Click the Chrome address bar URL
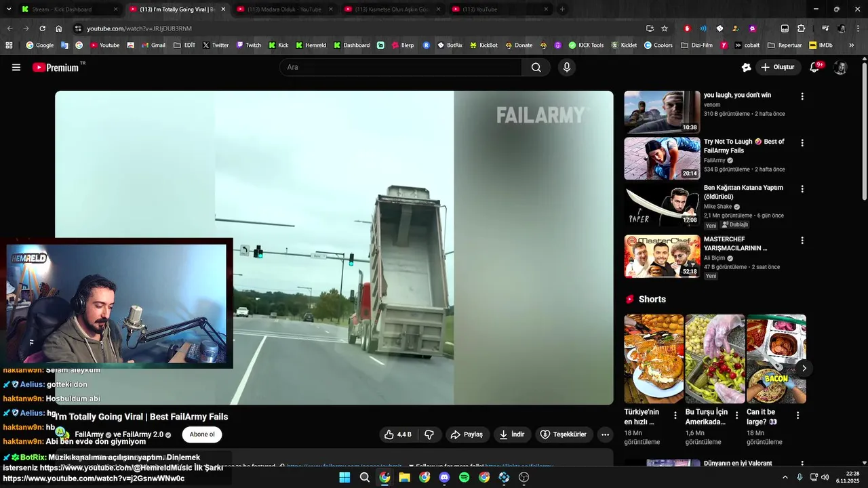The width and height of the screenshot is (868, 488). click(139, 28)
